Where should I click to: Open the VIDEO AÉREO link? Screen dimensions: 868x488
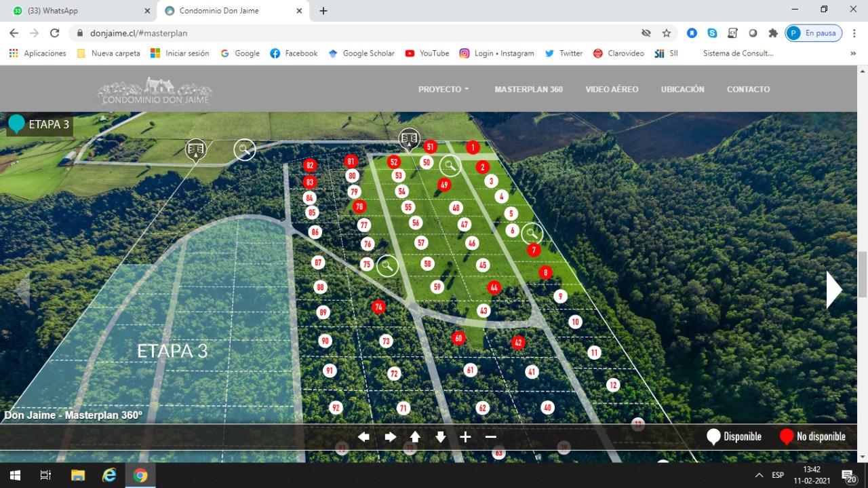[x=611, y=90]
